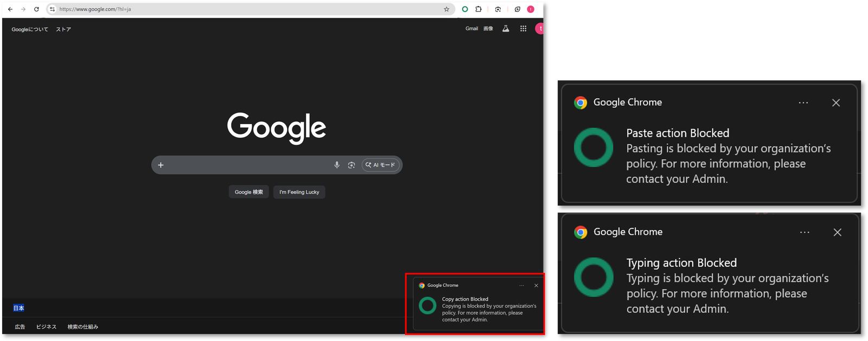This screenshot has width=868, height=341.
Task: Click the green circle extension icon in toolbar
Action: [x=465, y=9]
